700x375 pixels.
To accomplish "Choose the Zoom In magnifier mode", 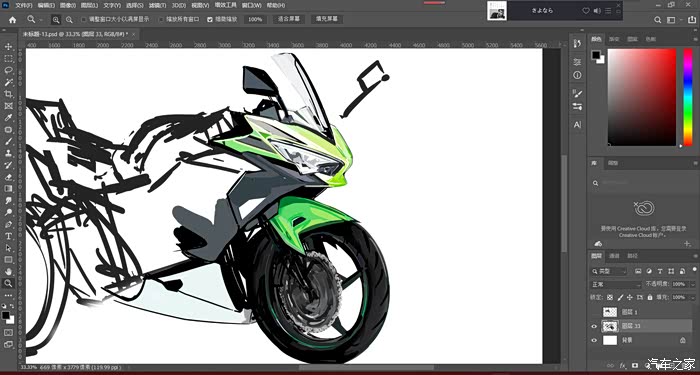I will pyautogui.click(x=56, y=20).
